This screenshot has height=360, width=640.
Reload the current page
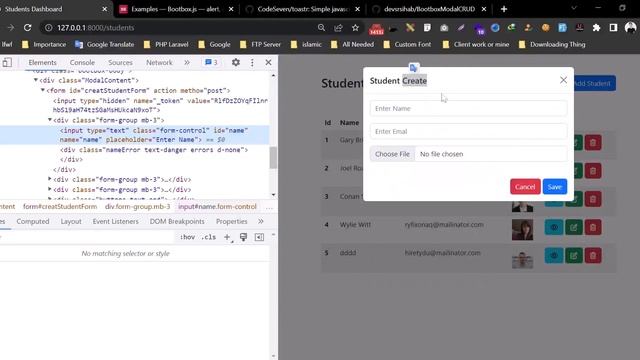click(27, 28)
